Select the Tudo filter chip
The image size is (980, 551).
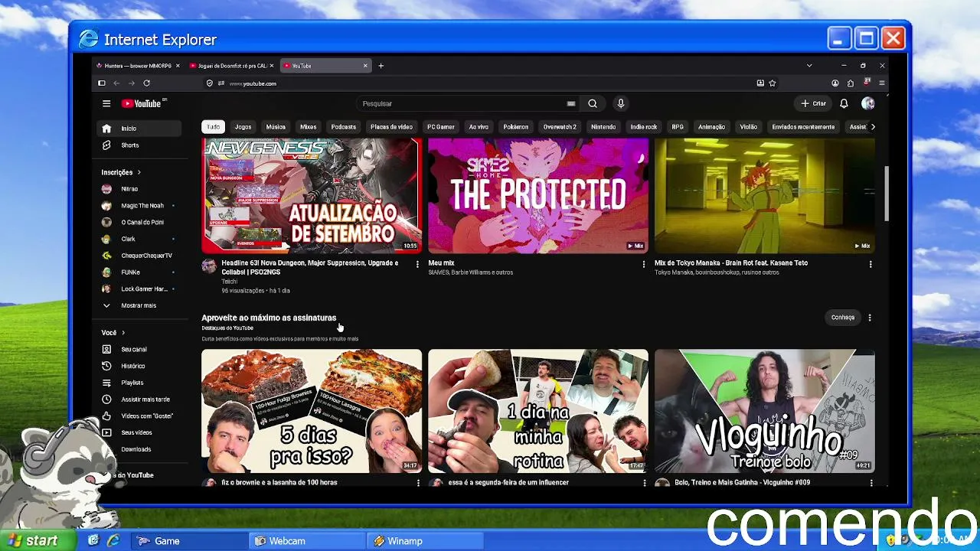point(213,127)
